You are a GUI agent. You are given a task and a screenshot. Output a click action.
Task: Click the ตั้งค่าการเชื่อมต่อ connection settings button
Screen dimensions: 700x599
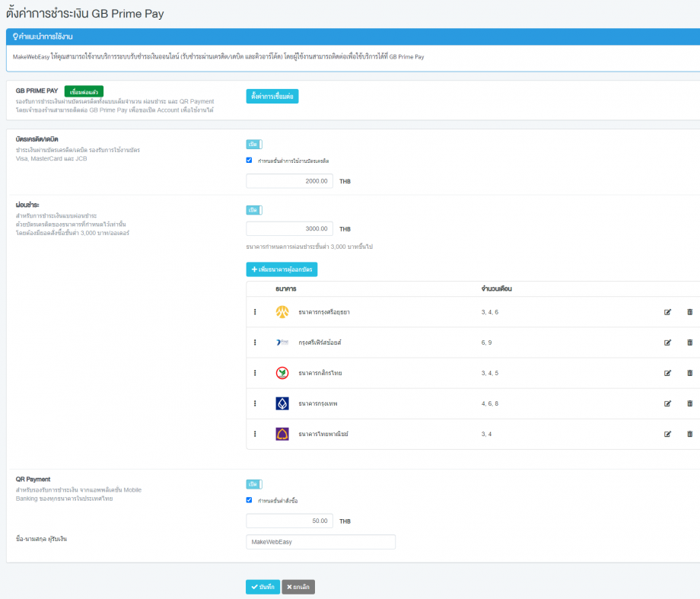(x=272, y=96)
